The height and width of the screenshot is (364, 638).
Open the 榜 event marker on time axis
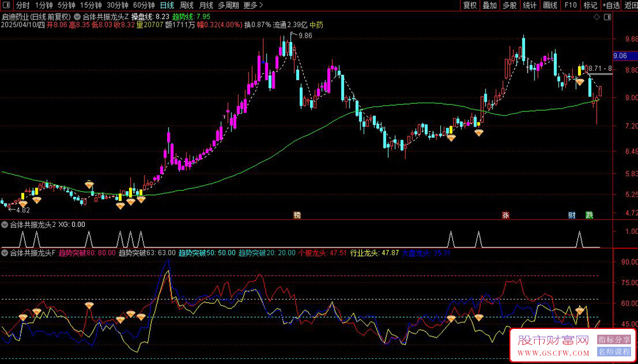coord(297,215)
